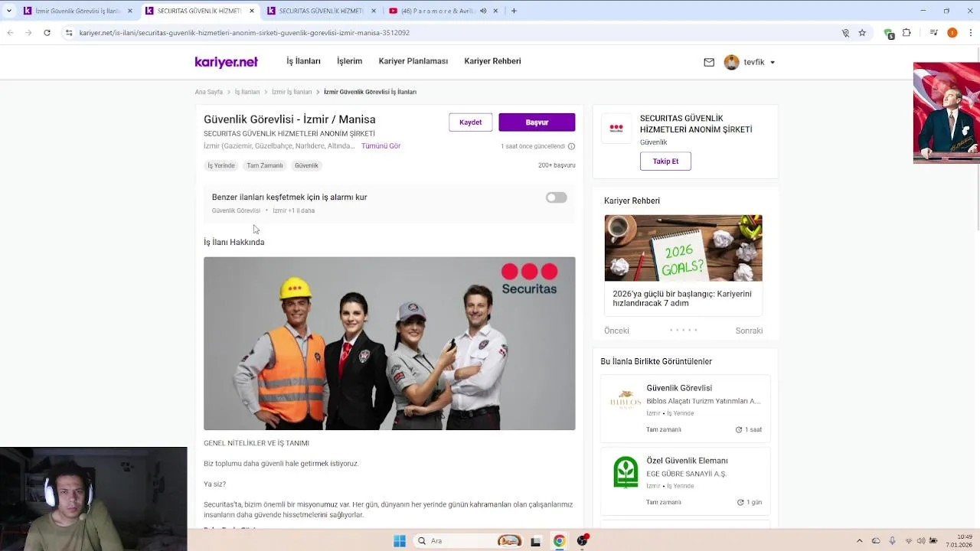Go to Ana Sayfa breadcrumb
The image size is (980, 551).
coord(208,92)
